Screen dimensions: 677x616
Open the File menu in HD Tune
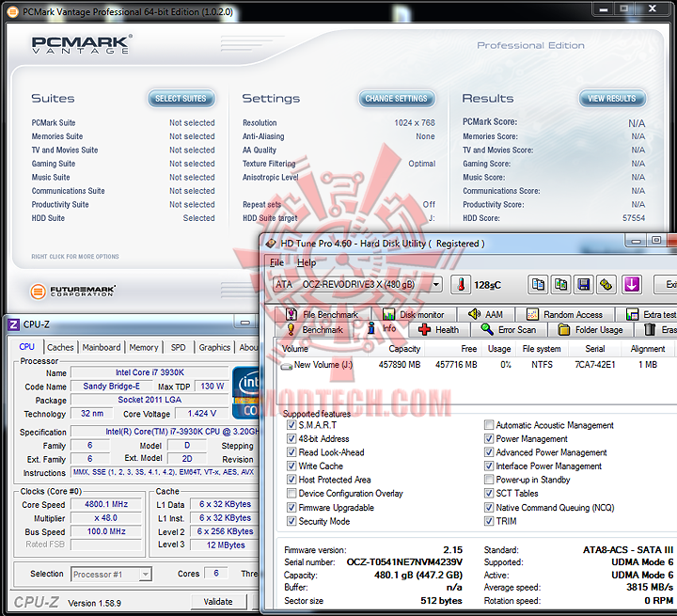(276, 262)
